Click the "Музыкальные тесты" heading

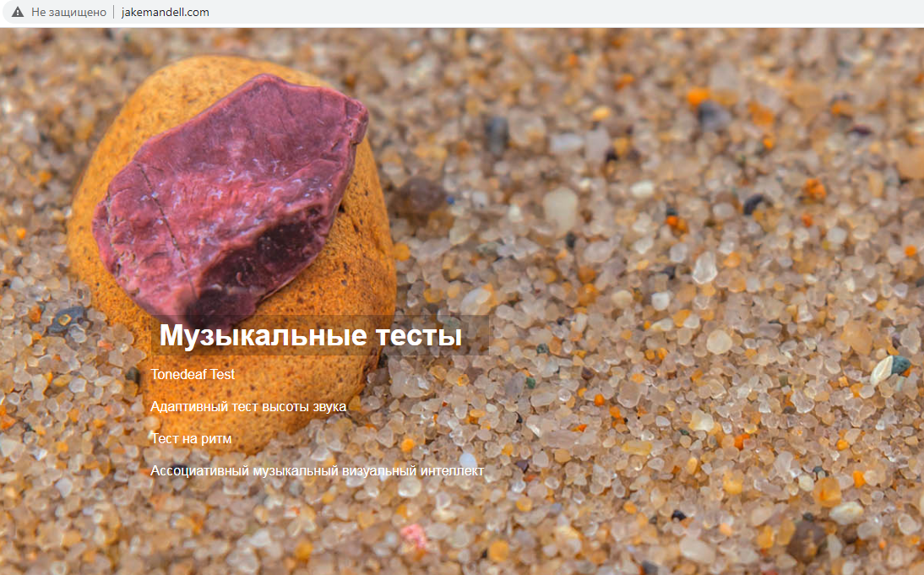click(311, 335)
